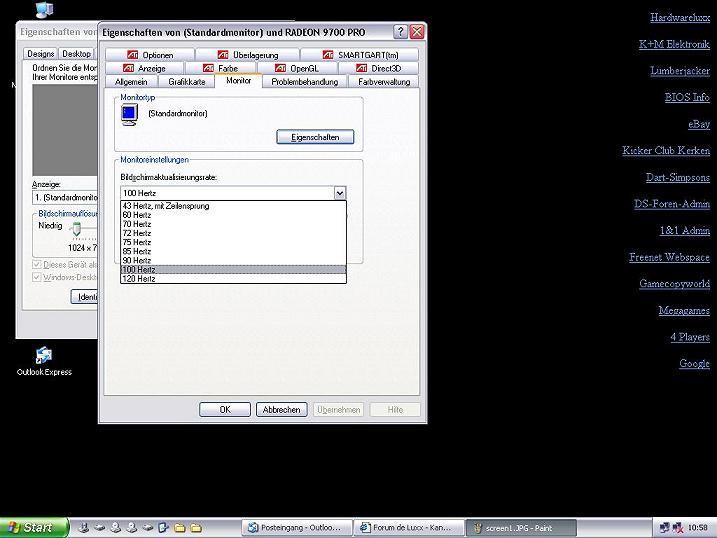Select the Problembehandlung tab
The image size is (717, 538).
tap(305, 82)
